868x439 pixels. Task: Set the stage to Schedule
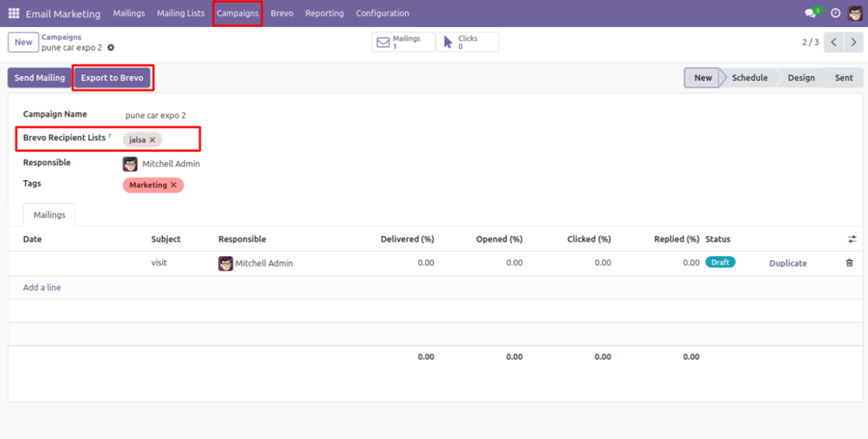click(749, 77)
